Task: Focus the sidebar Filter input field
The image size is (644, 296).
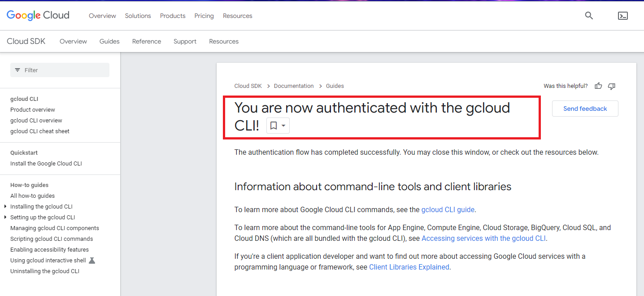Action: [x=60, y=70]
